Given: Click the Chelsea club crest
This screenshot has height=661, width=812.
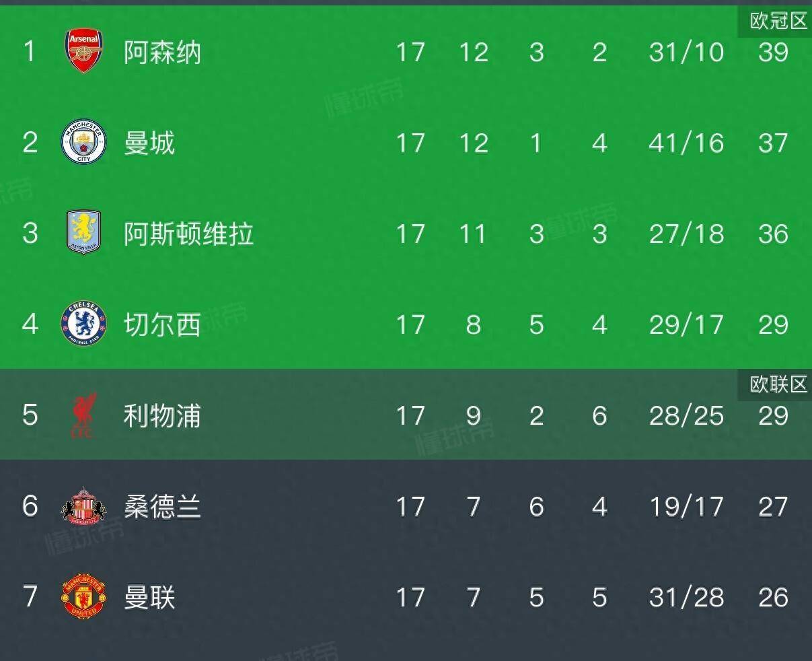Looking at the screenshot, I should [83, 324].
